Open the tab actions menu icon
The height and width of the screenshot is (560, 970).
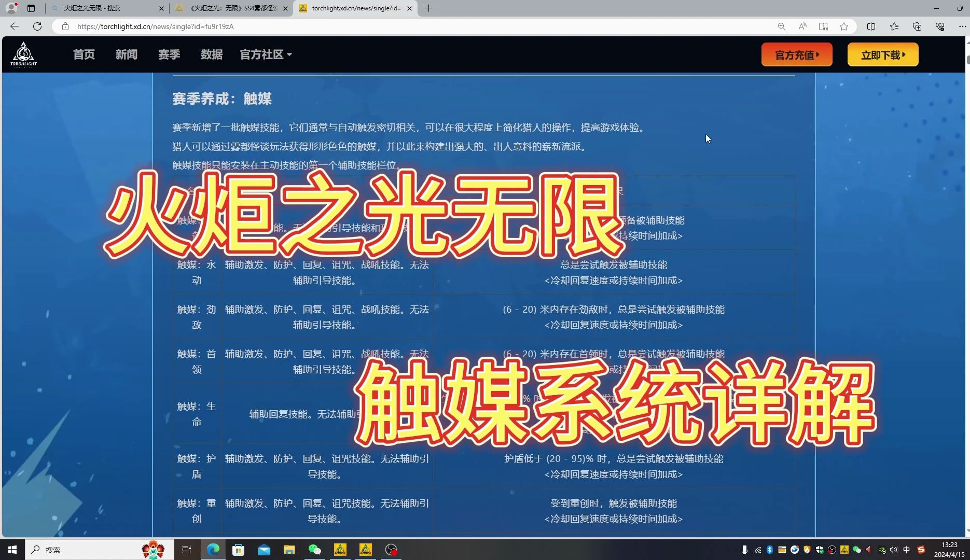31,8
